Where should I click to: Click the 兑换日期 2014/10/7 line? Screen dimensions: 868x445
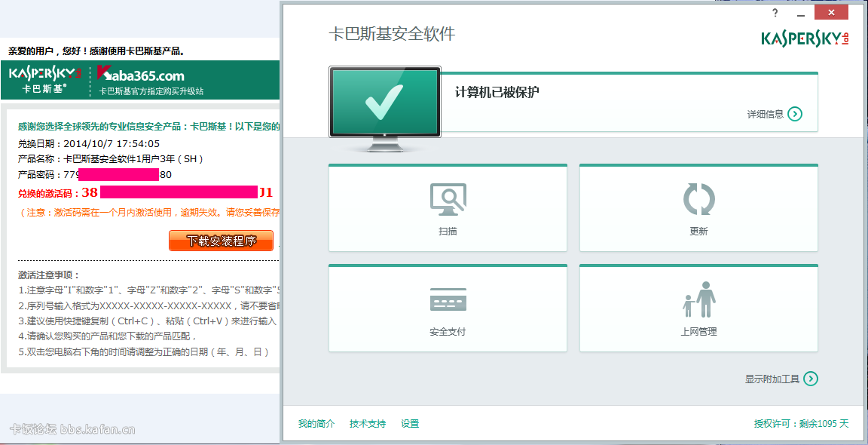tap(89, 144)
